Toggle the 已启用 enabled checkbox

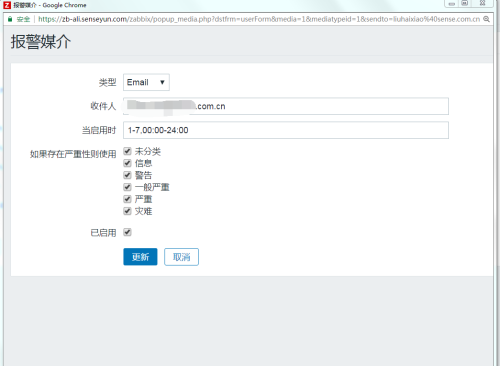pyautogui.click(x=127, y=232)
